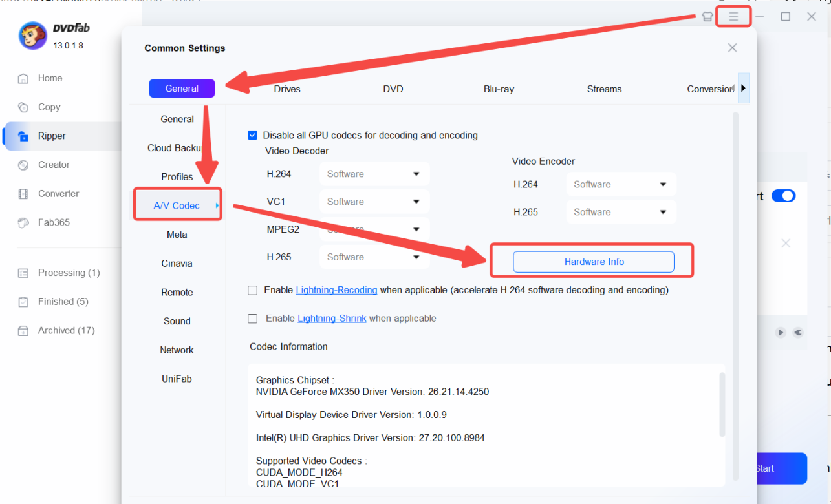Enable the Lightning-Shrink checkbox
The image size is (831, 504).
click(253, 319)
